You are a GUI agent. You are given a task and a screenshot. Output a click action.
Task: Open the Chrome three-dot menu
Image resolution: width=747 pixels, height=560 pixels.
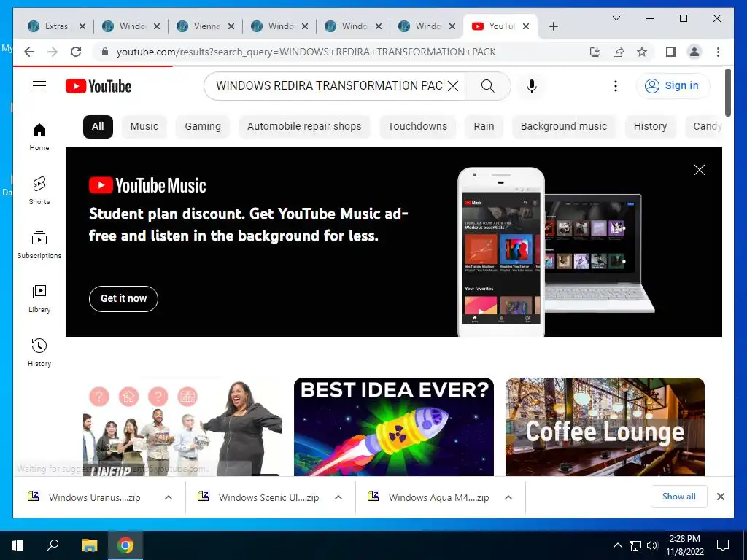(x=718, y=52)
